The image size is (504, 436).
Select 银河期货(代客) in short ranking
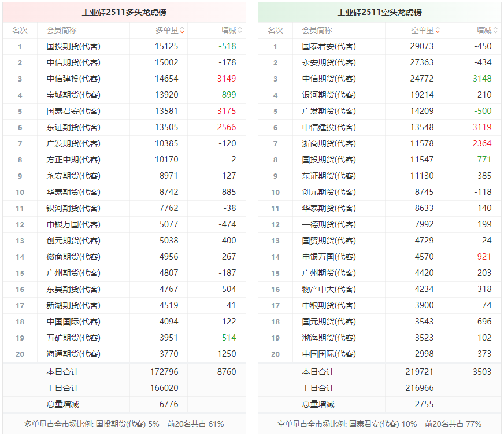click(x=329, y=95)
